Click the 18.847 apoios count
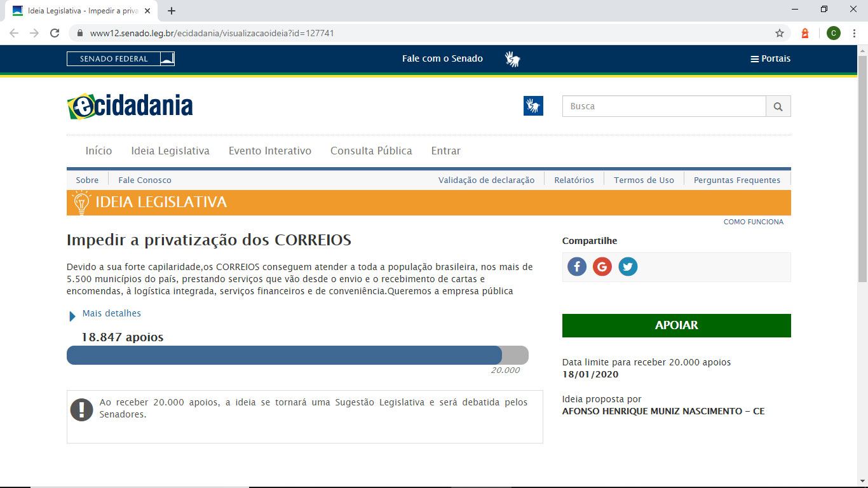868x488 pixels. point(122,337)
